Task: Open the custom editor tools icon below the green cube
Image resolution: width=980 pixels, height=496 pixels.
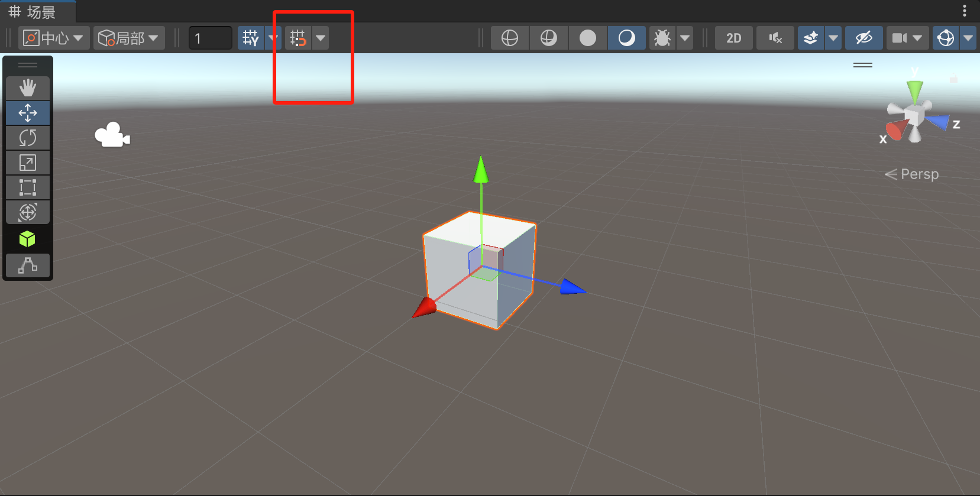Action: (x=28, y=265)
